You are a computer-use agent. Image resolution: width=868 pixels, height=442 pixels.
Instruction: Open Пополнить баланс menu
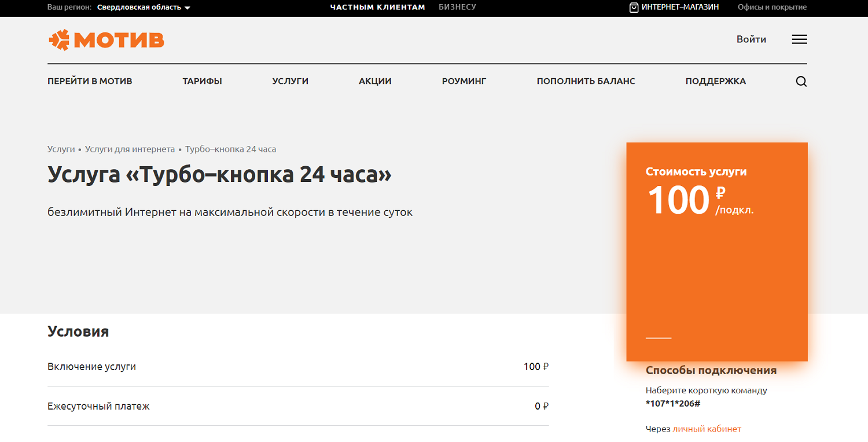[586, 81]
